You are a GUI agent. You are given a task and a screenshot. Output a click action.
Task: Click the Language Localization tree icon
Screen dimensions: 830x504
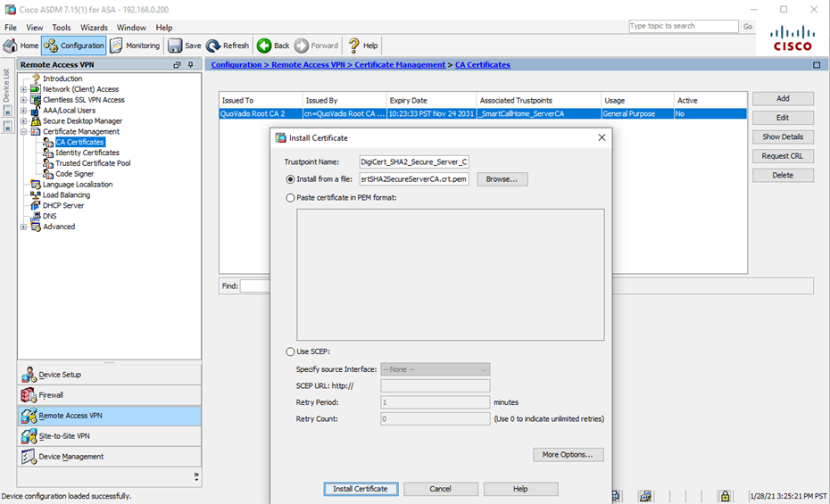(36, 184)
